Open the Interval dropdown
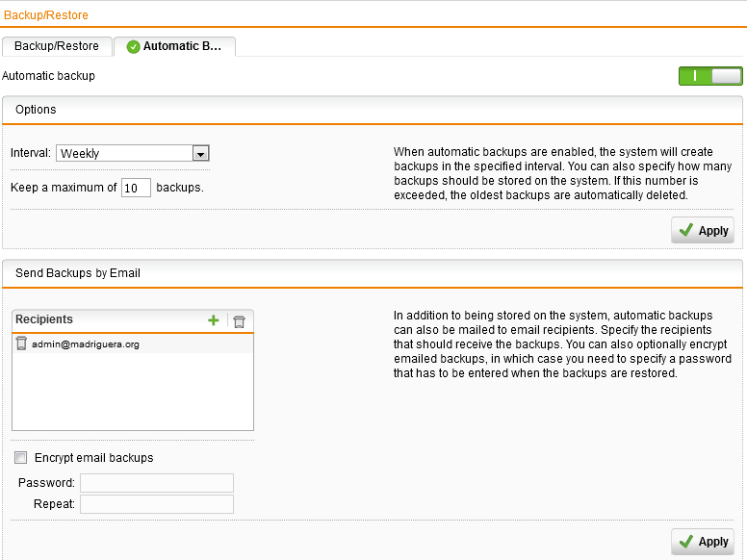This screenshot has width=747, height=560. [125, 153]
